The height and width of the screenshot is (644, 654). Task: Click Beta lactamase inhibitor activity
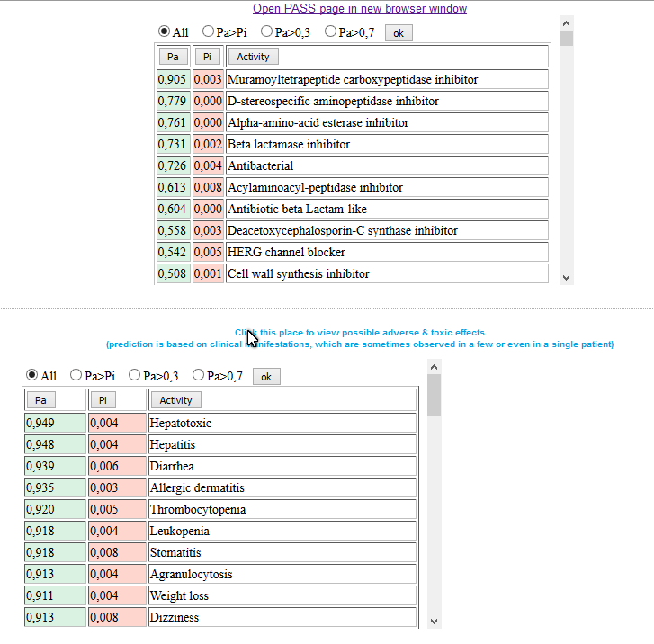click(387, 144)
